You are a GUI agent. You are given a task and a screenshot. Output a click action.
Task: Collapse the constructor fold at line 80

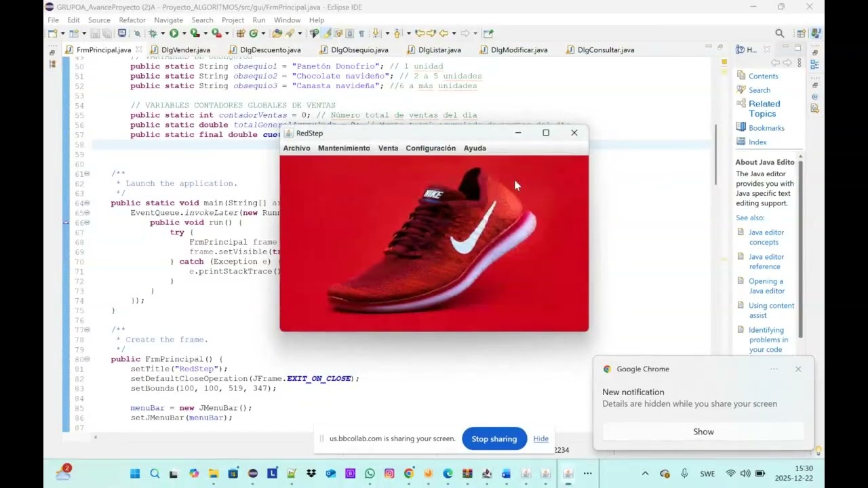[x=88, y=359]
